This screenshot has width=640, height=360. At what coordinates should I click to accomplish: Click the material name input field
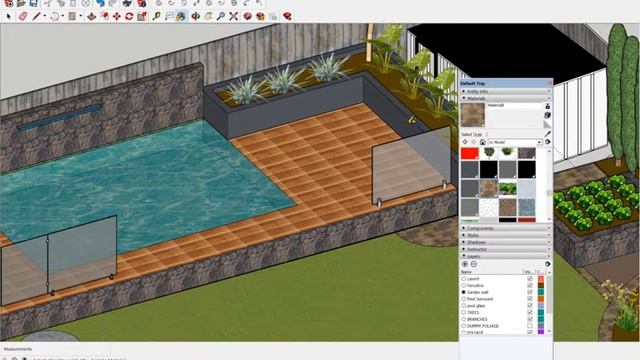pos(514,105)
